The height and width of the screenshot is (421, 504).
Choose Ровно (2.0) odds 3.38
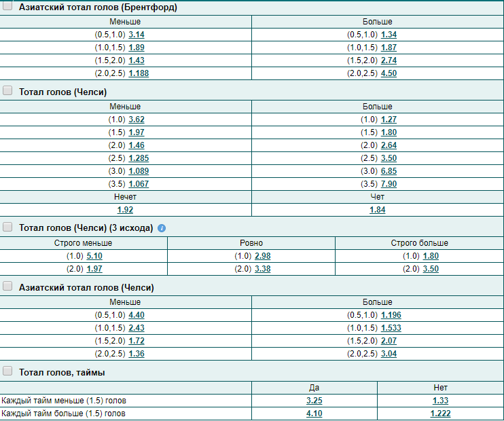tap(263, 269)
